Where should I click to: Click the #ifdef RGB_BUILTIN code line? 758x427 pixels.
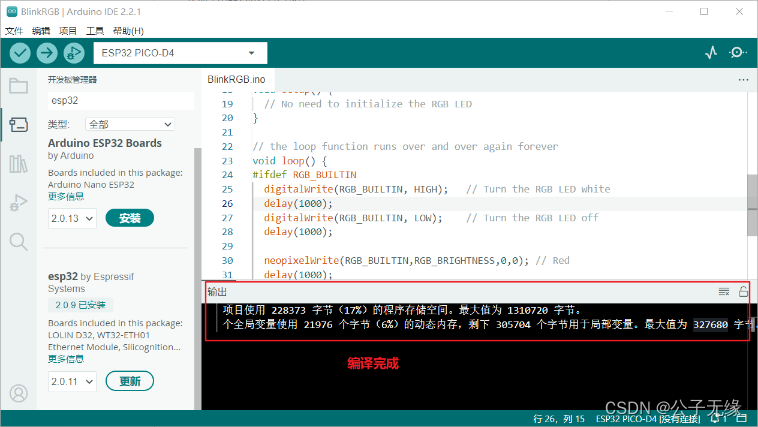pos(305,175)
